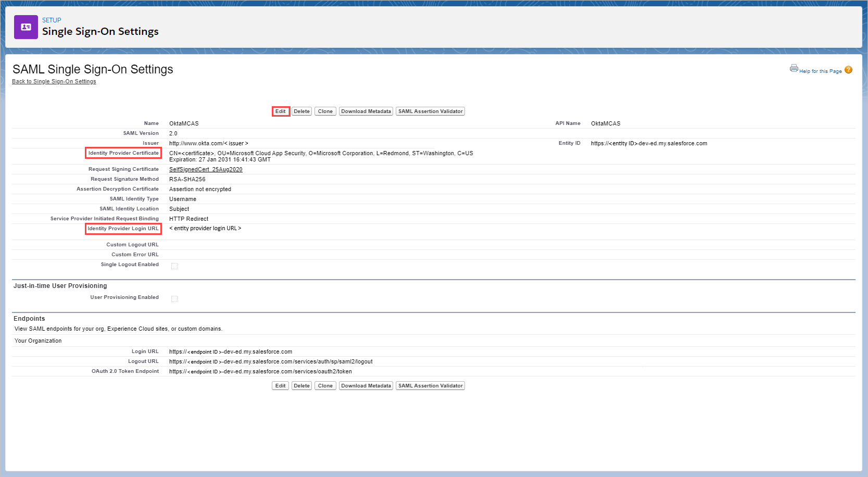Enable the Single Logout Enabled checkbox

click(174, 266)
